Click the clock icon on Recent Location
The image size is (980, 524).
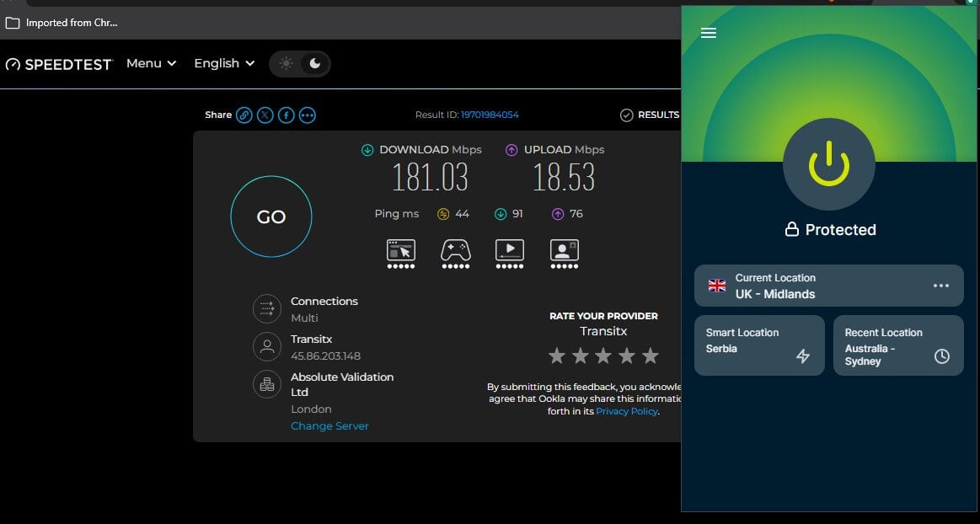click(941, 356)
